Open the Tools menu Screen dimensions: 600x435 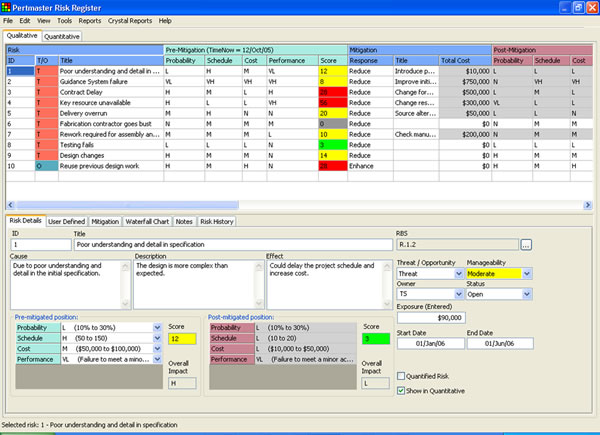[x=64, y=20]
